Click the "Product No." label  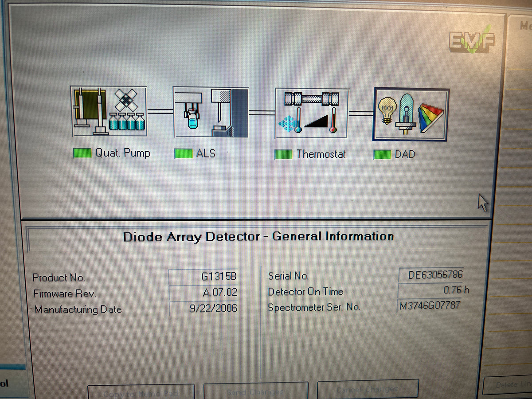(x=59, y=278)
